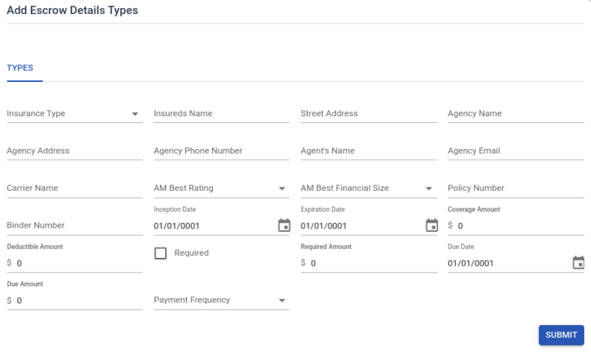Click into the Agency Name field
591x364 pixels.
pos(516,113)
